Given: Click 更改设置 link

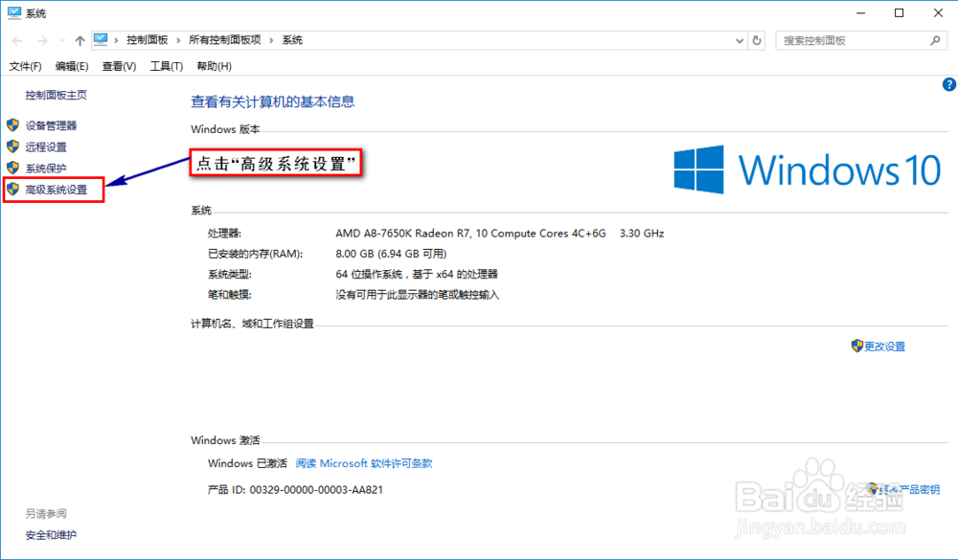Looking at the screenshot, I should pyautogui.click(x=884, y=347).
